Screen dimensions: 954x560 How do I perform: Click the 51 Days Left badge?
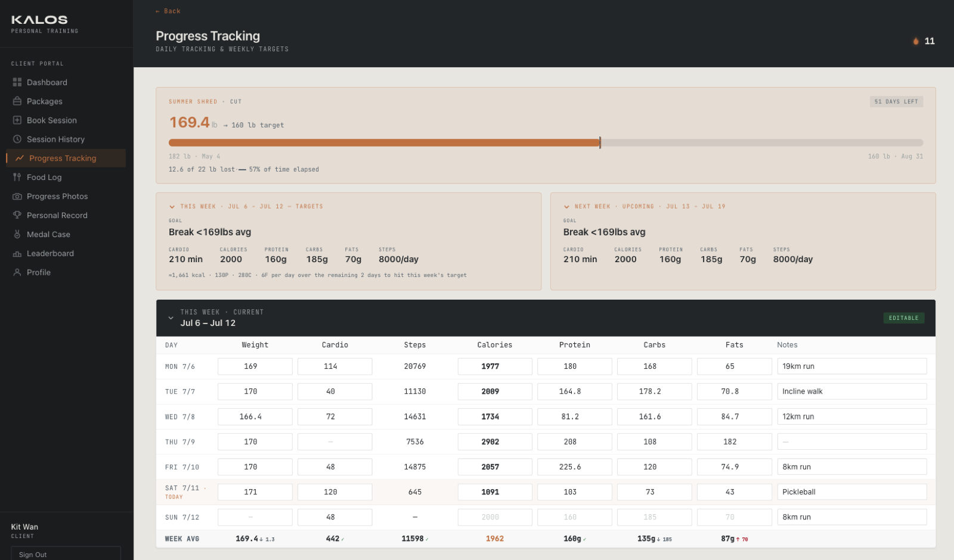pos(896,102)
